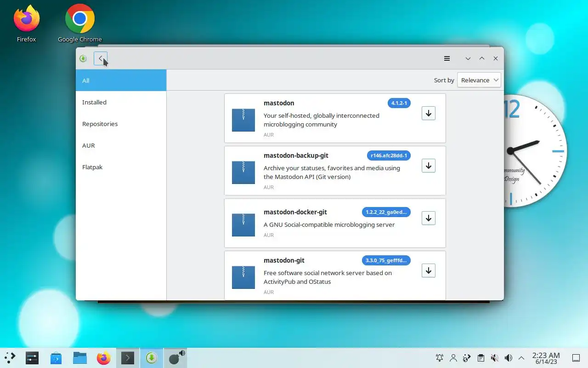The height and width of the screenshot is (368, 588).
Task: Install mastodon-docker-git using its download arrow
Action: coord(429,218)
